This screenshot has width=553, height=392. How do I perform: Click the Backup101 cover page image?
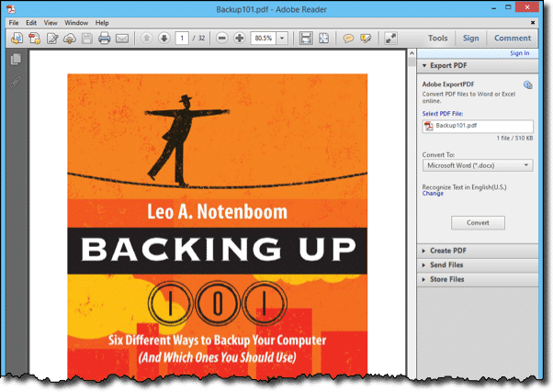217,226
